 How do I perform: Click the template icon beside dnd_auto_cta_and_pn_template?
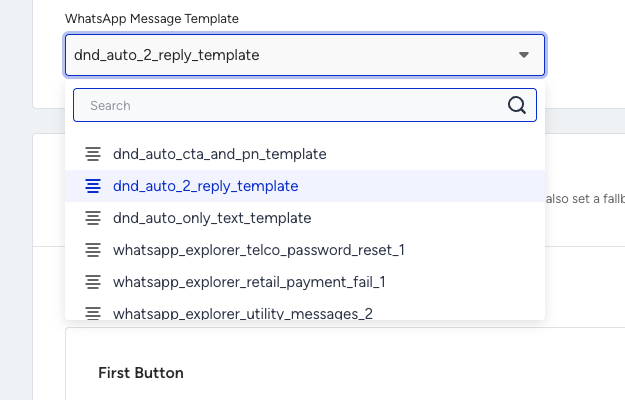pyautogui.click(x=93, y=154)
